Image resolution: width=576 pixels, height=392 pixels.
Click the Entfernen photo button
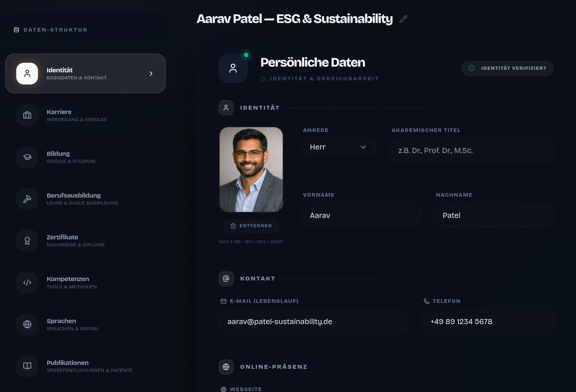[x=251, y=226]
